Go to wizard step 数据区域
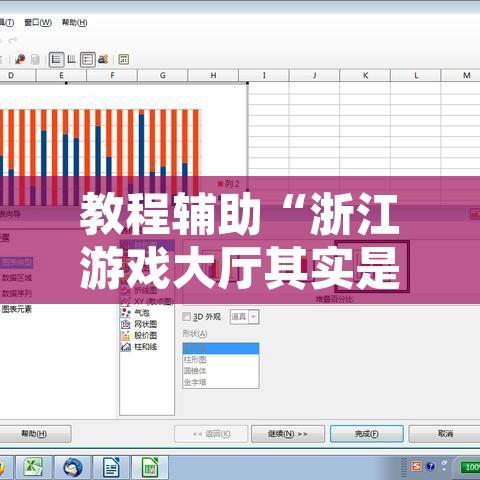Screen dimensions: 480x480 [17, 278]
